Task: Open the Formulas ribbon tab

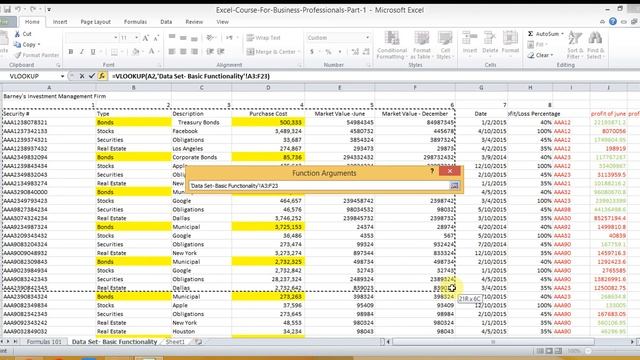Action: tap(135, 22)
